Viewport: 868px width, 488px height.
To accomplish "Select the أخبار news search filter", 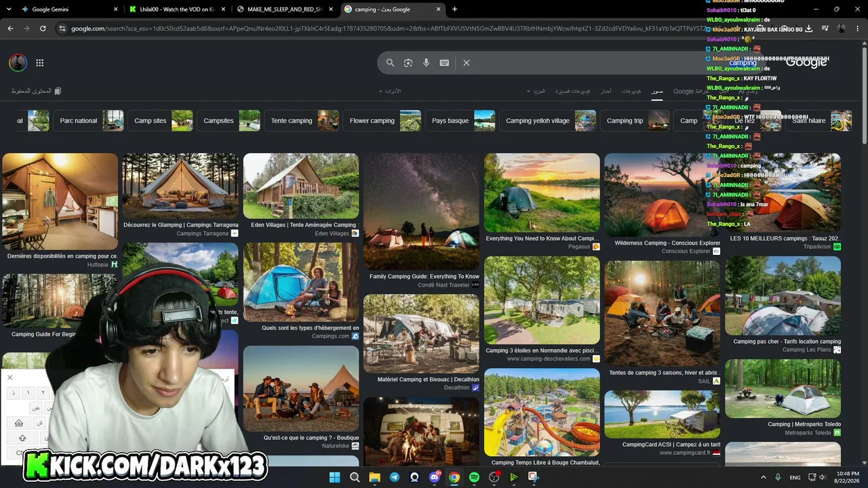I will pyautogui.click(x=606, y=91).
